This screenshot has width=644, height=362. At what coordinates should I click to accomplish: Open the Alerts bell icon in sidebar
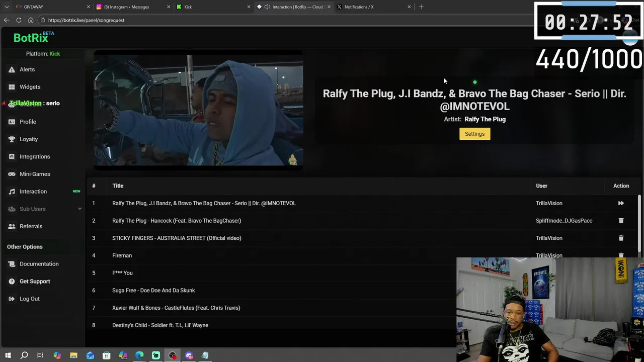[12, 69]
